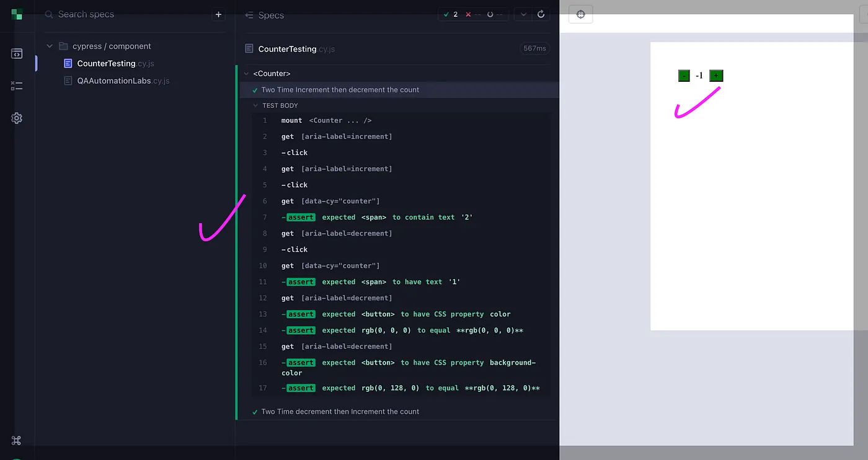Click the Search specs input field
Image resolution: width=868 pixels, height=460 pixels.
(x=130, y=14)
